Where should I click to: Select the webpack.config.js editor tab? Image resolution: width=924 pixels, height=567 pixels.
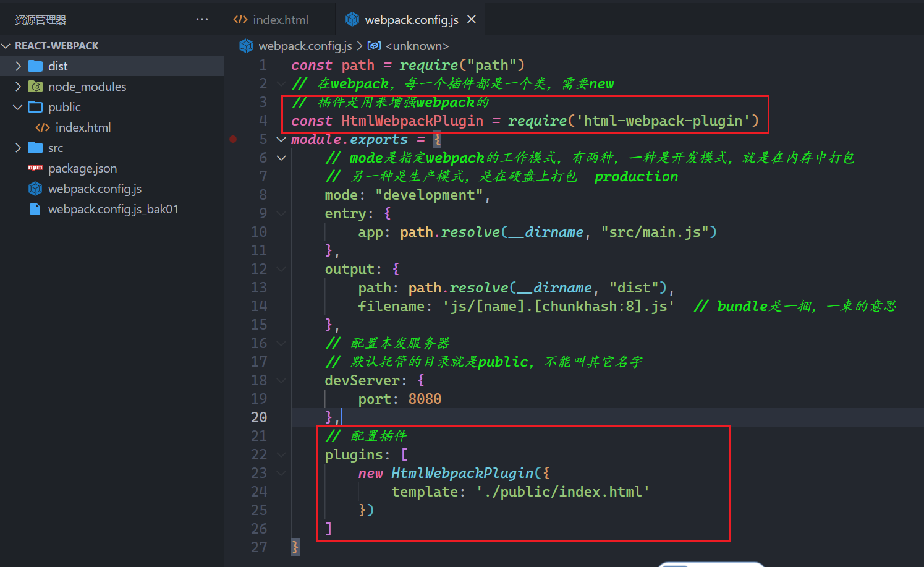click(x=412, y=20)
